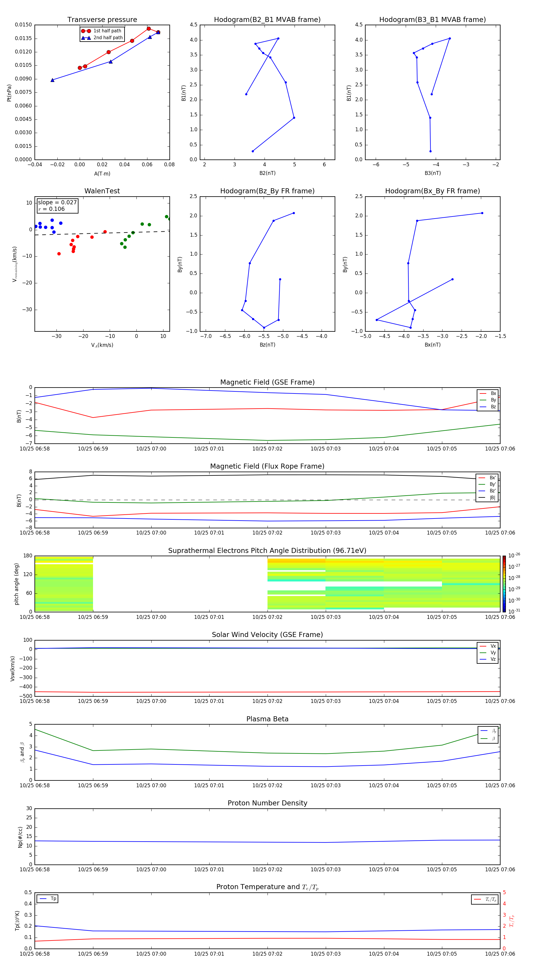The image size is (535, 980).
Task: Click the Bx' legend entry in Flux Rope panel
Action: pos(487,478)
